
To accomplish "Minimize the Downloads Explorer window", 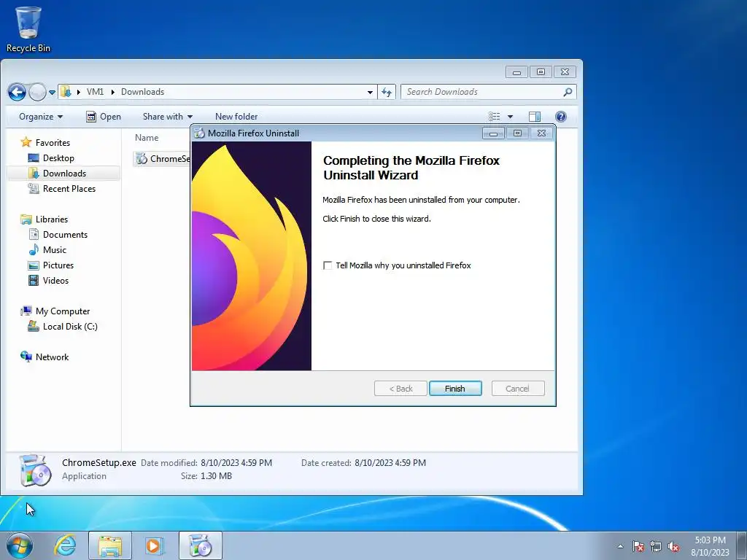I will click(517, 72).
